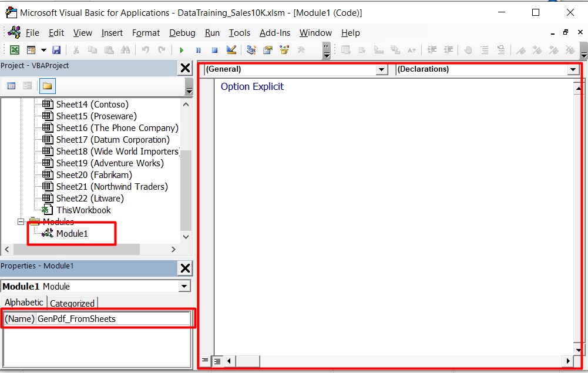This screenshot has height=373, width=588.
Task: Click the View Microsoft Excel icon
Action: click(14, 50)
